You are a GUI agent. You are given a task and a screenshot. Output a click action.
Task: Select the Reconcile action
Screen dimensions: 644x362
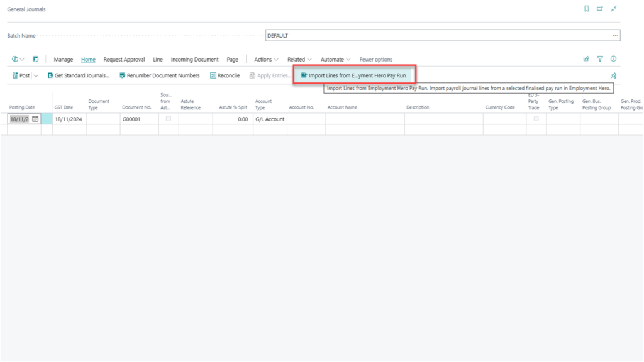(225, 75)
